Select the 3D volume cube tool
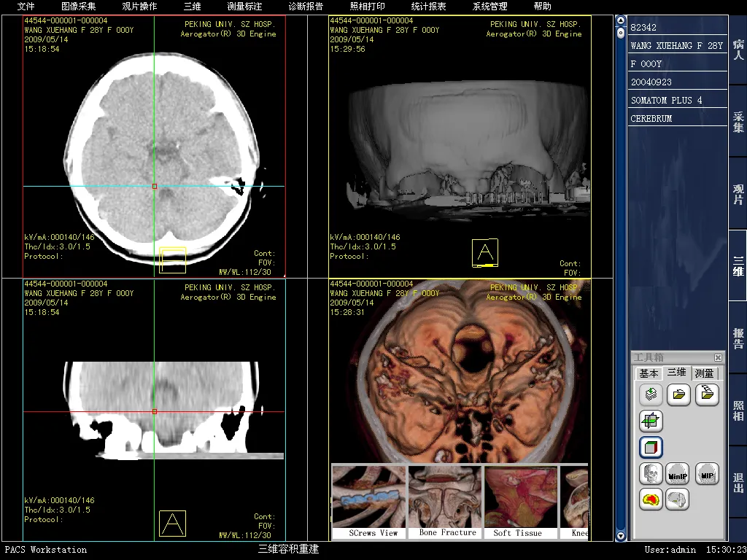 [650, 447]
